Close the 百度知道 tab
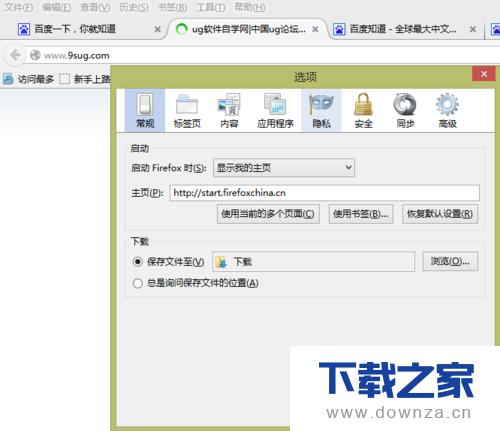The image size is (500, 431). click(472, 29)
